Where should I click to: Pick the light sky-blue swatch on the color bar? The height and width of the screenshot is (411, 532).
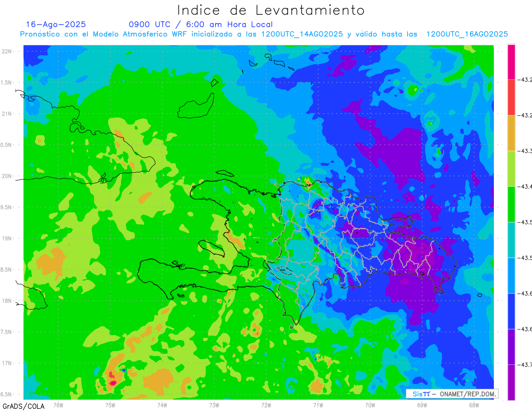(x=511, y=275)
